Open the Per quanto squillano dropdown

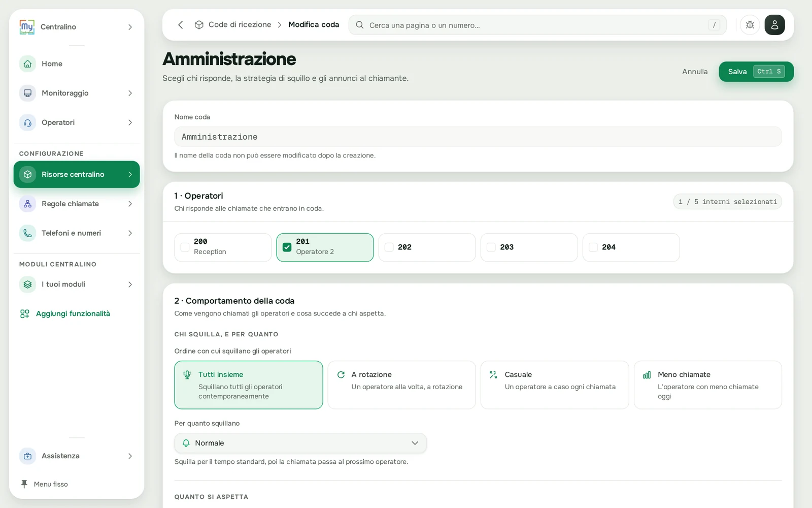coord(300,443)
